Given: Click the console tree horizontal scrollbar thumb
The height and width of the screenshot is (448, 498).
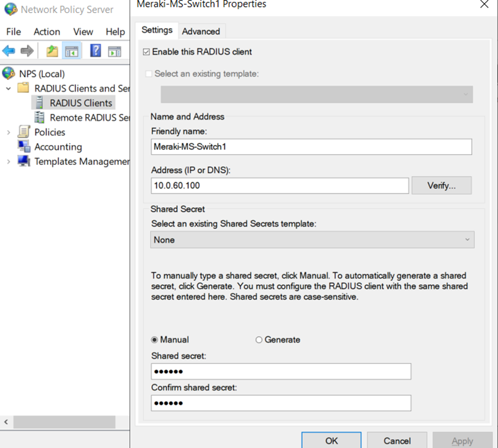Looking at the screenshot, I should click(65, 422).
